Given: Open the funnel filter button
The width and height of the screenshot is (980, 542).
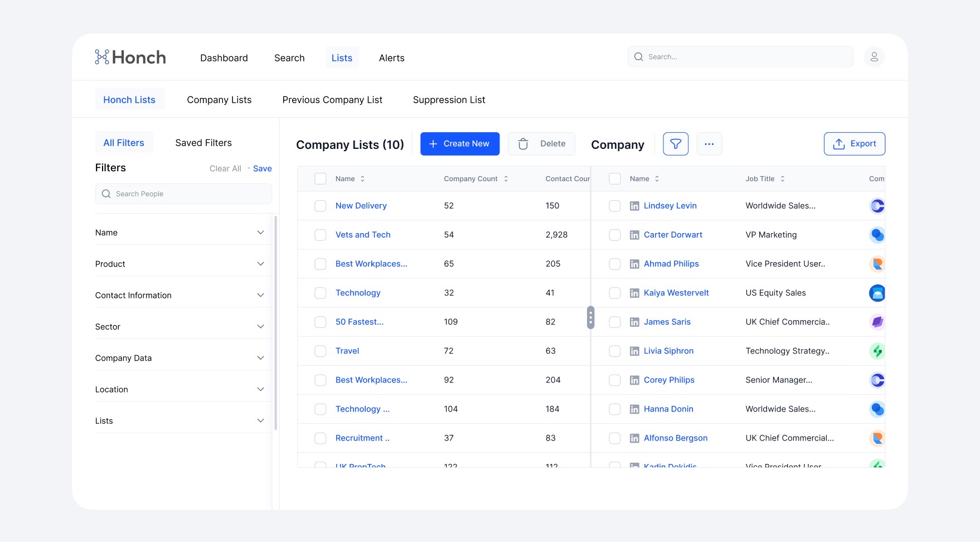Looking at the screenshot, I should pyautogui.click(x=676, y=144).
